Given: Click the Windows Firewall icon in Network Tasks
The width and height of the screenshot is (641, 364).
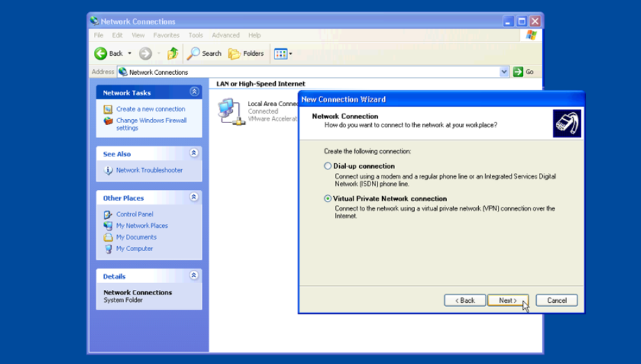Looking at the screenshot, I should (108, 121).
